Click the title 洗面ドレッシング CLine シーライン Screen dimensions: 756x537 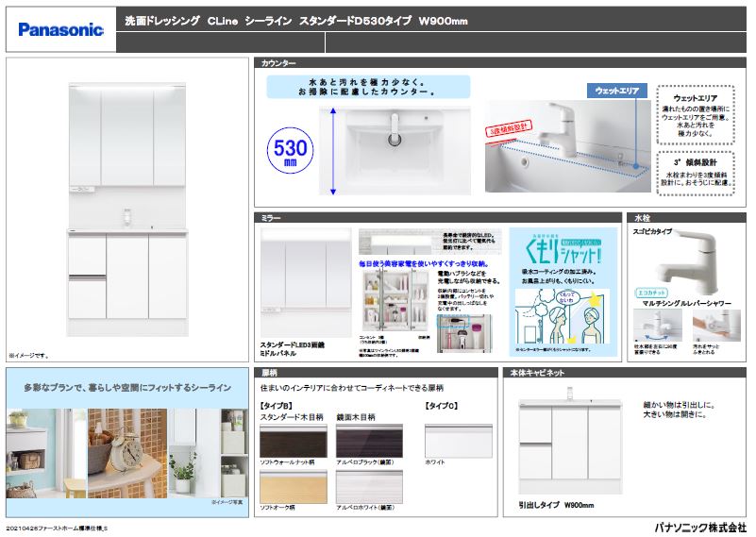pyautogui.click(x=209, y=21)
